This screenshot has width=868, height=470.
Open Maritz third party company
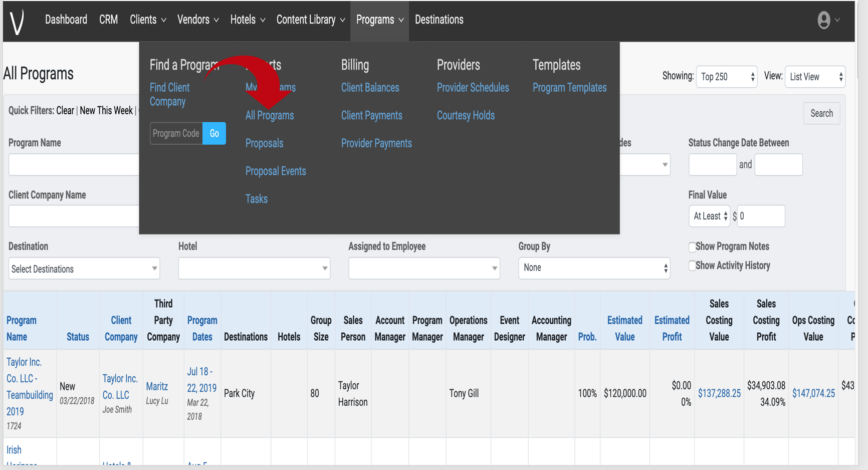[x=157, y=386]
